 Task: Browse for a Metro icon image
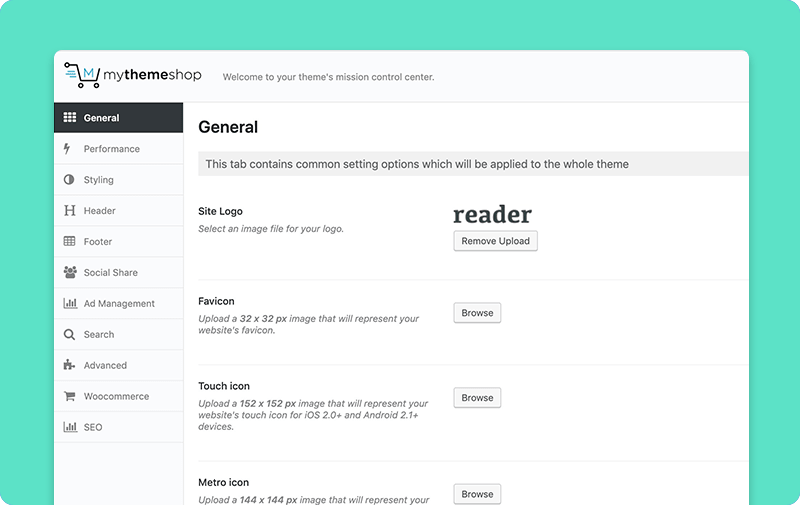coord(477,494)
